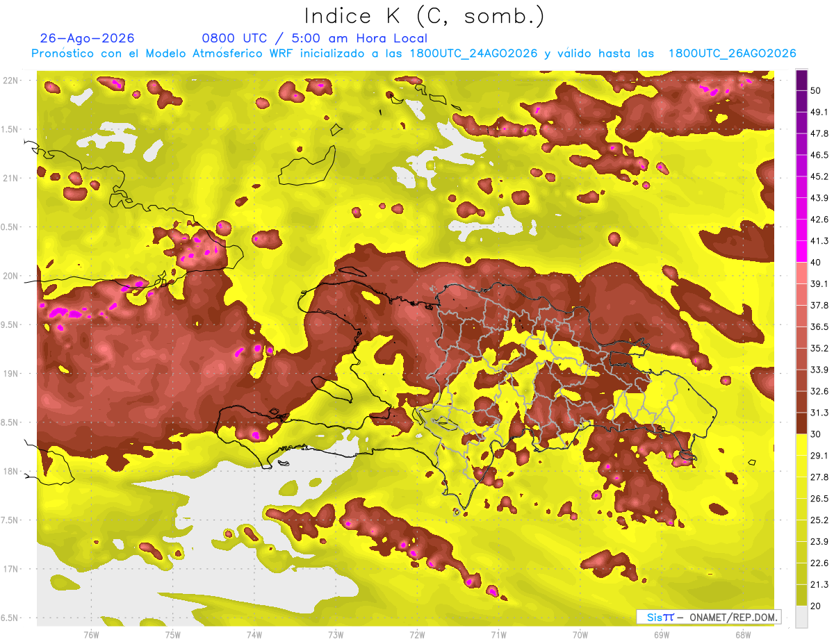Click the '0.5N' latitude label

(x=10, y=227)
